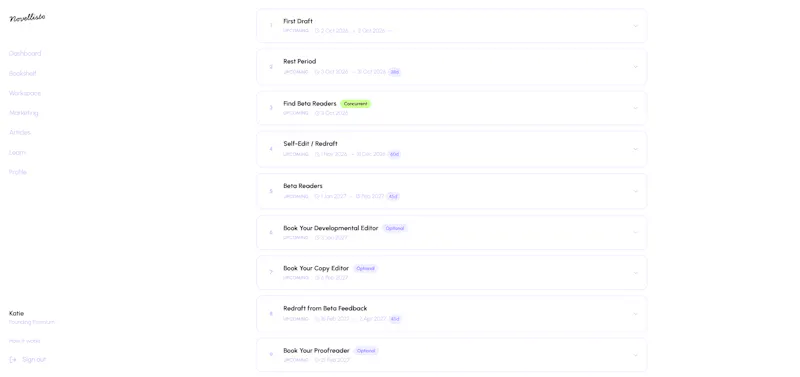Expand the Beta Readers step five chevron
Image resolution: width=800 pixels, height=377 pixels.
[635, 191]
